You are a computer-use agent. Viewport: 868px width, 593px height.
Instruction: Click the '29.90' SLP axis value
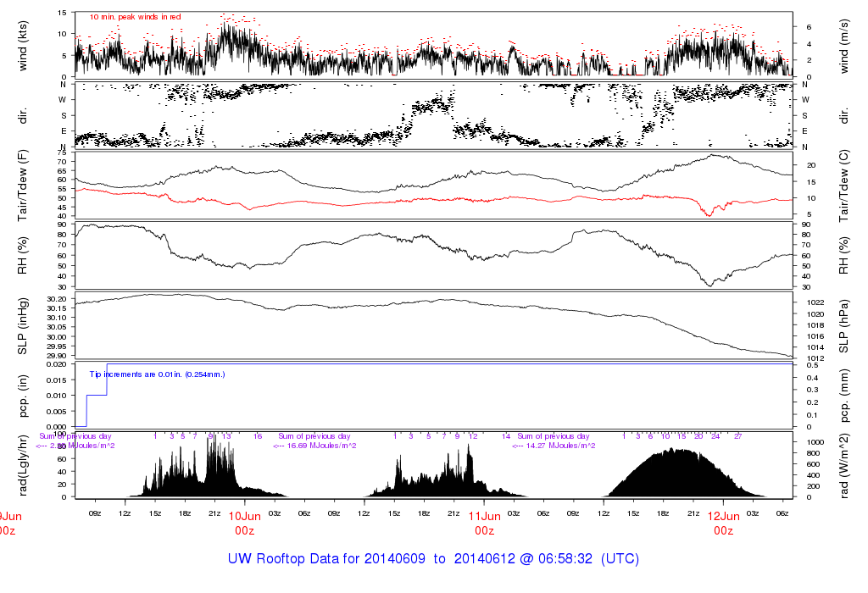pyautogui.click(x=57, y=356)
